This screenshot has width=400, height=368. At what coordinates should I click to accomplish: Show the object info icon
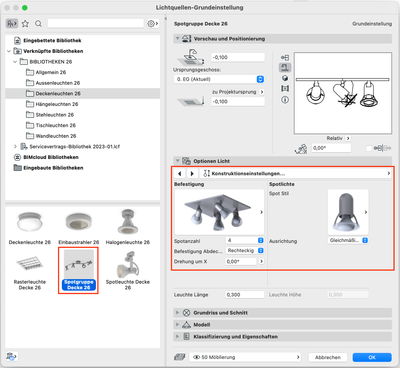point(285,100)
